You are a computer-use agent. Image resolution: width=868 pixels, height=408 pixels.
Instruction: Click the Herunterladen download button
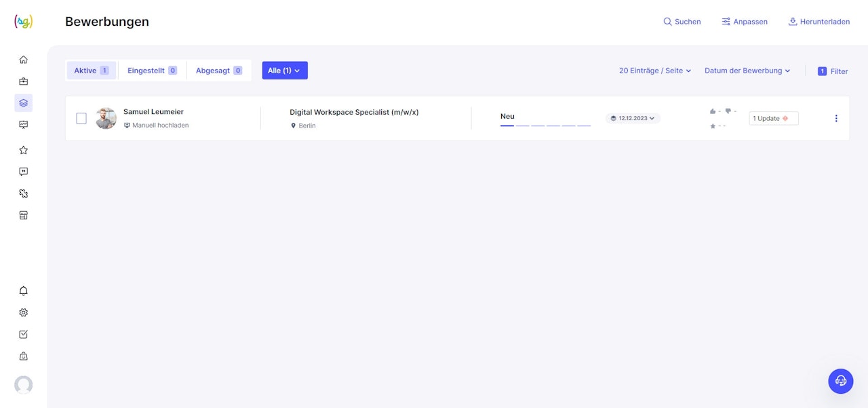pos(818,22)
